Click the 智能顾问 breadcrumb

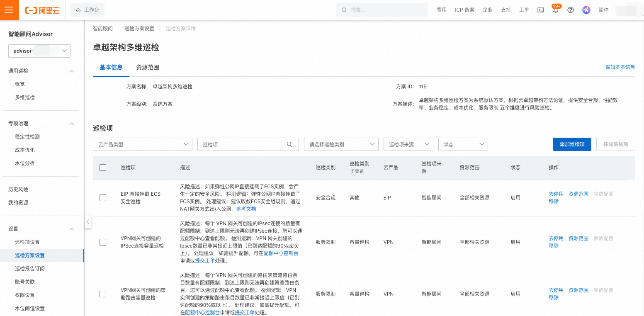pyautogui.click(x=103, y=29)
